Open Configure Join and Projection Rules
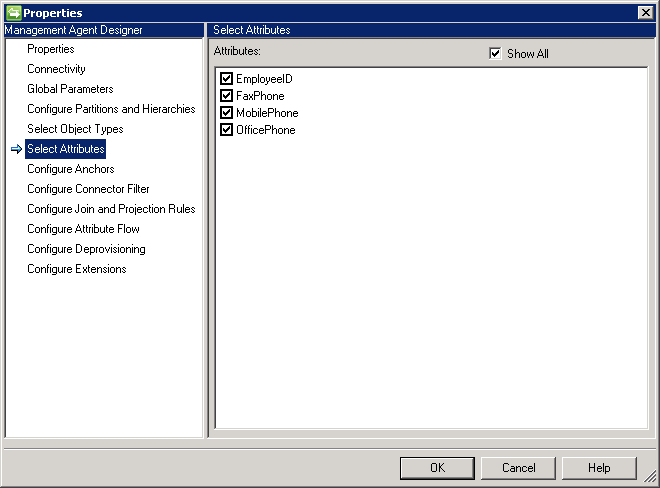Image resolution: width=660 pixels, height=488 pixels. click(x=111, y=209)
